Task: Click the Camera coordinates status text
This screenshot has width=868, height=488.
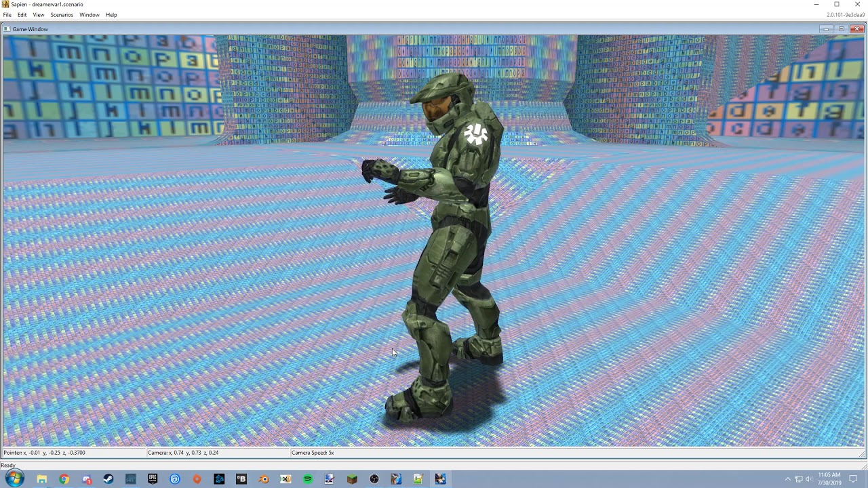Action: pos(183,453)
